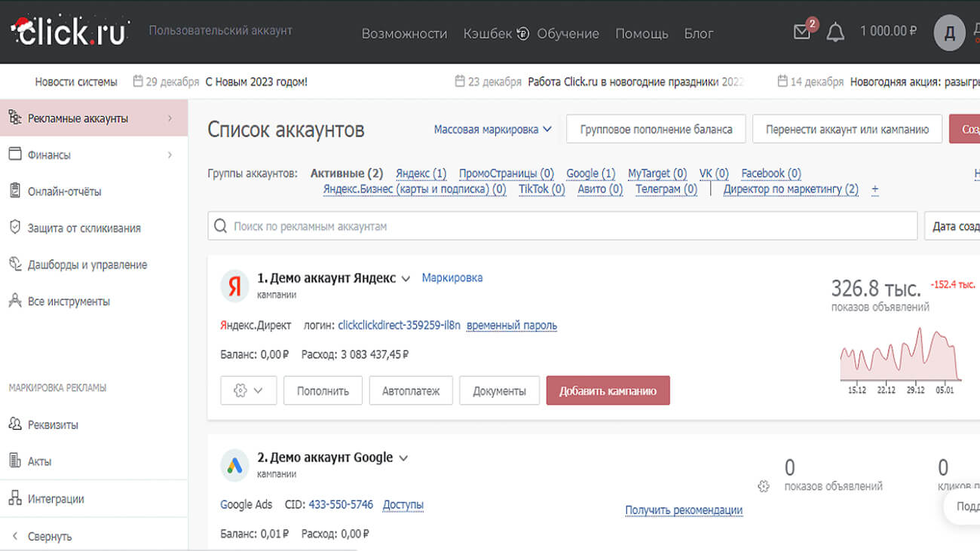Open the gear settings dropdown for Yandex account
The image size is (980, 551).
pos(248,390)
